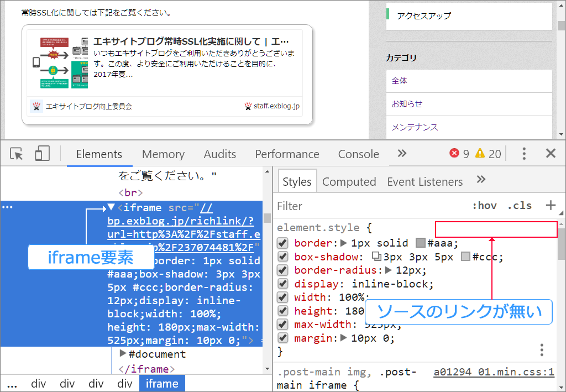
Task: Uncheck the height property checkbox
Action: coord(282,311)
